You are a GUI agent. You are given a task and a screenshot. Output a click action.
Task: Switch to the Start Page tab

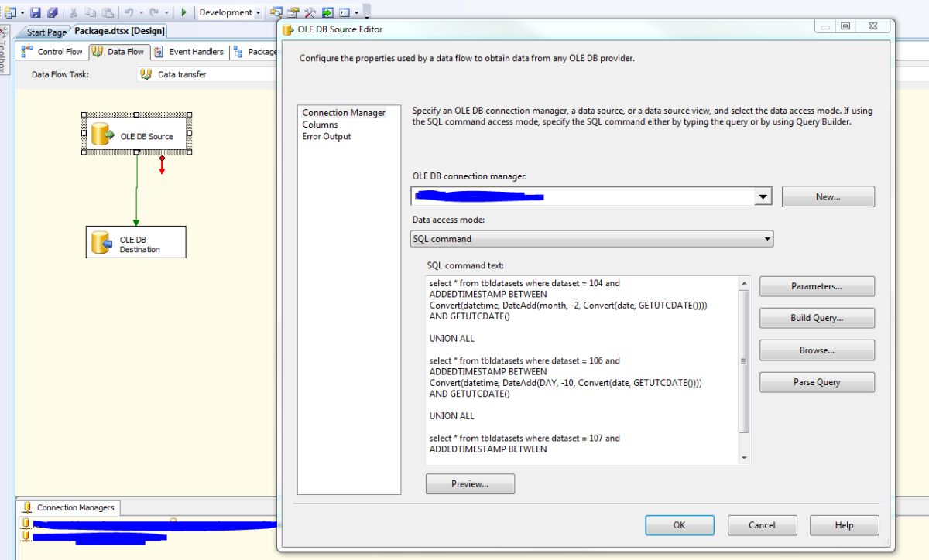[x=46, y=32]
